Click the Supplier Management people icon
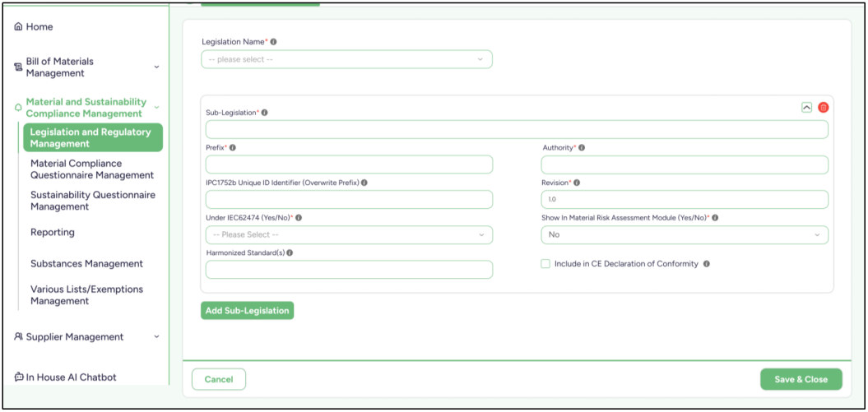This screenshot has width=868, height=412. pyautogui.click(x=18, y=336)
